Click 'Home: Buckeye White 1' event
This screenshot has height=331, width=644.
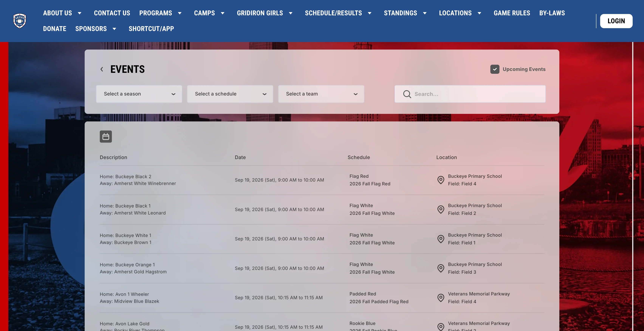click(x=125, y=235)
